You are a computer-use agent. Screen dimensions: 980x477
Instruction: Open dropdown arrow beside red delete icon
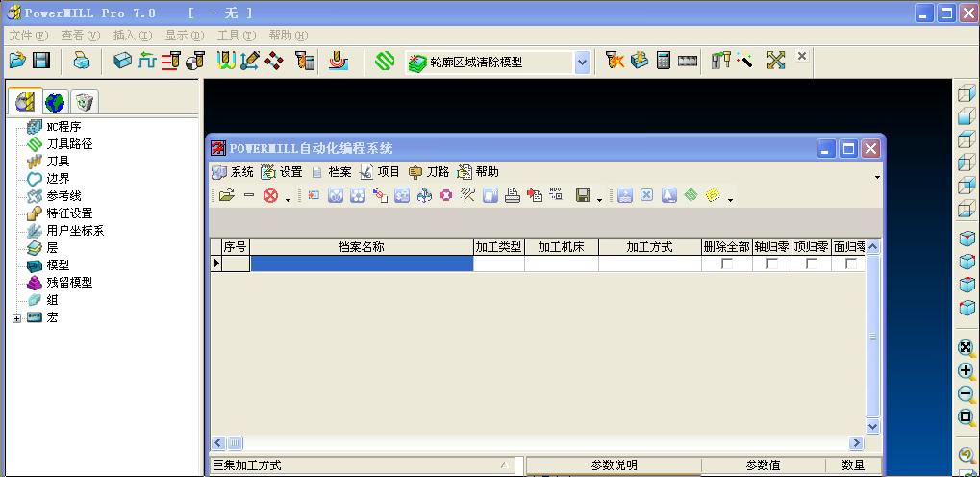pyautogui.click(x=288, y=199)
